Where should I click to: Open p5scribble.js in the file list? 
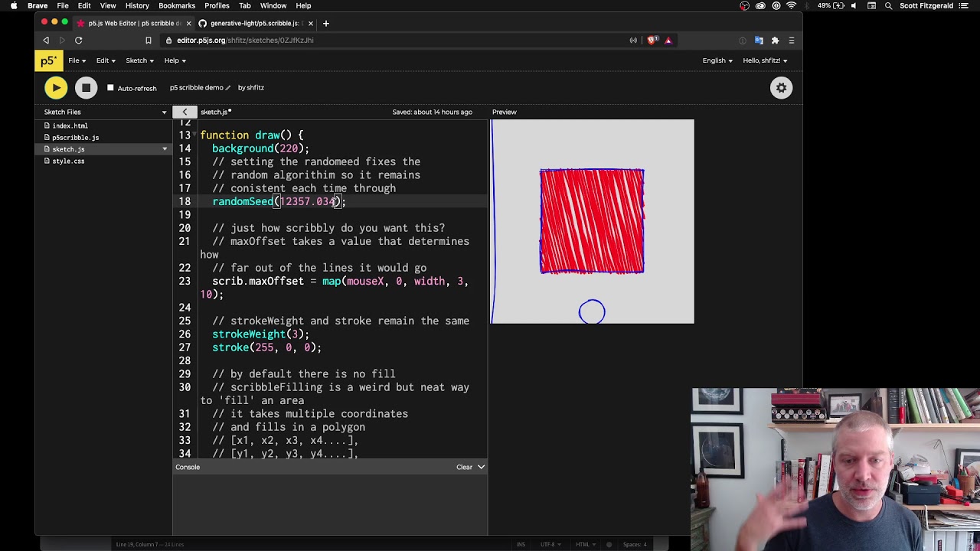click(x=75, y=138)
